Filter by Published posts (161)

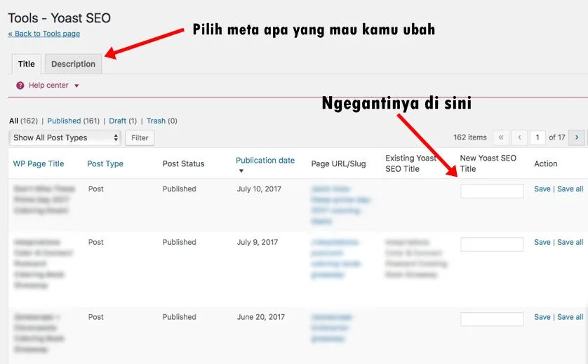click(x=73, y=121)
